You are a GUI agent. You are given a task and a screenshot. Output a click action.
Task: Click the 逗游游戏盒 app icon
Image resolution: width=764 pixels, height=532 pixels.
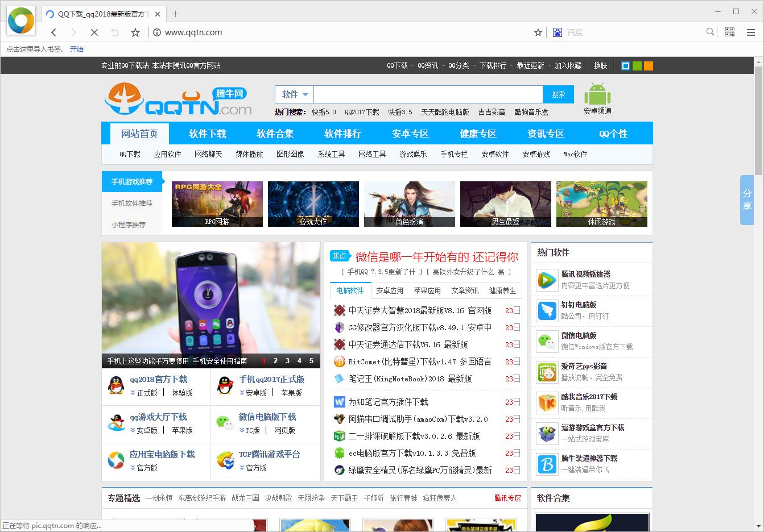click(547, 433)
